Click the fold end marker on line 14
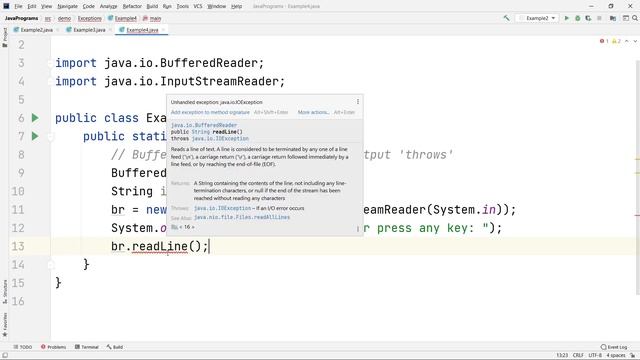Screen dimensions: 640x360 click(51, 265)
